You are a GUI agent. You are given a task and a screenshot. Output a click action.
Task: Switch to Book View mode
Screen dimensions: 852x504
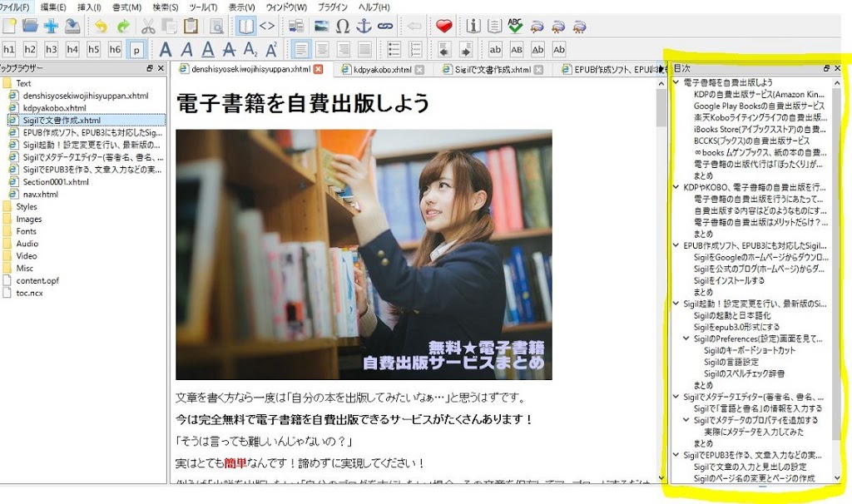[x=246, y=26]
